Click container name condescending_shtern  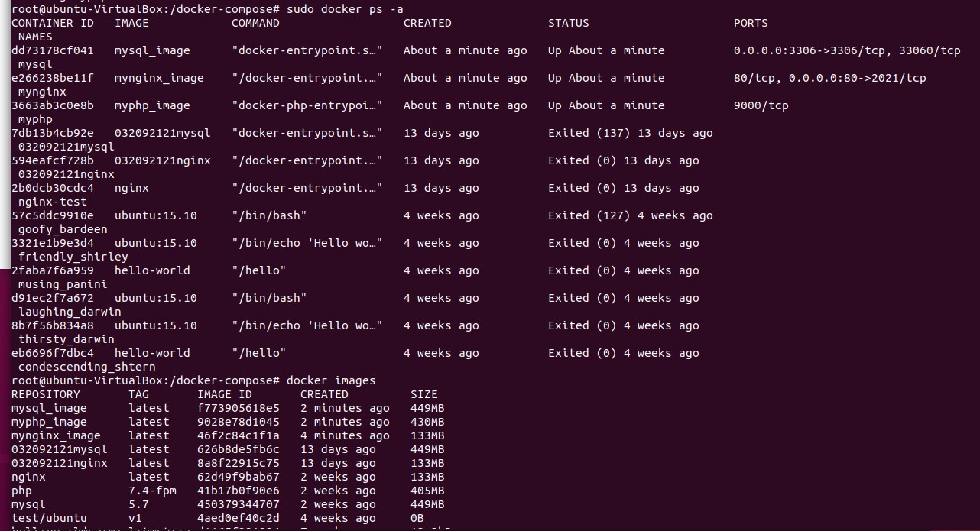[87, 367]
